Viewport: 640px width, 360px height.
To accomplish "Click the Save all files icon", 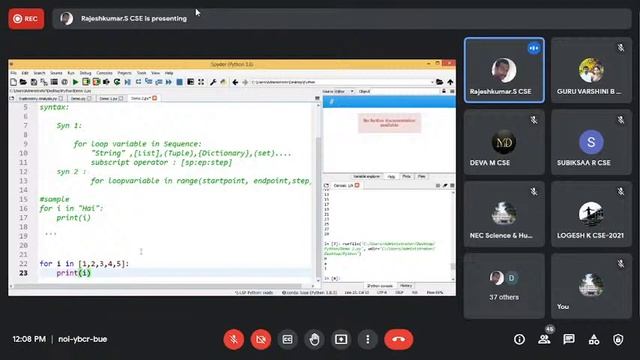I will pos(44,82).
